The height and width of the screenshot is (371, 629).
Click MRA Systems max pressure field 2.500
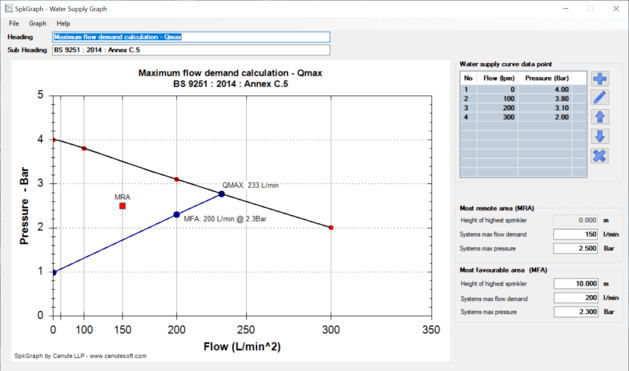click(576, 248)
